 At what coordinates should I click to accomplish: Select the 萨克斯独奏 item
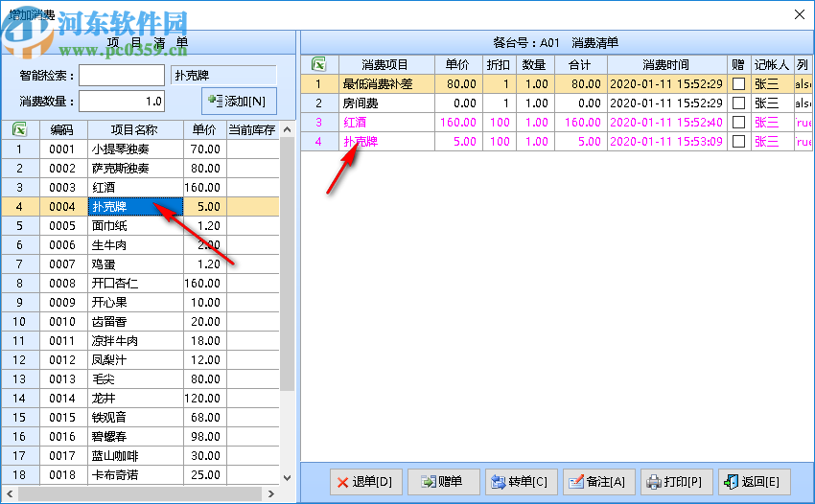(135, 169)
